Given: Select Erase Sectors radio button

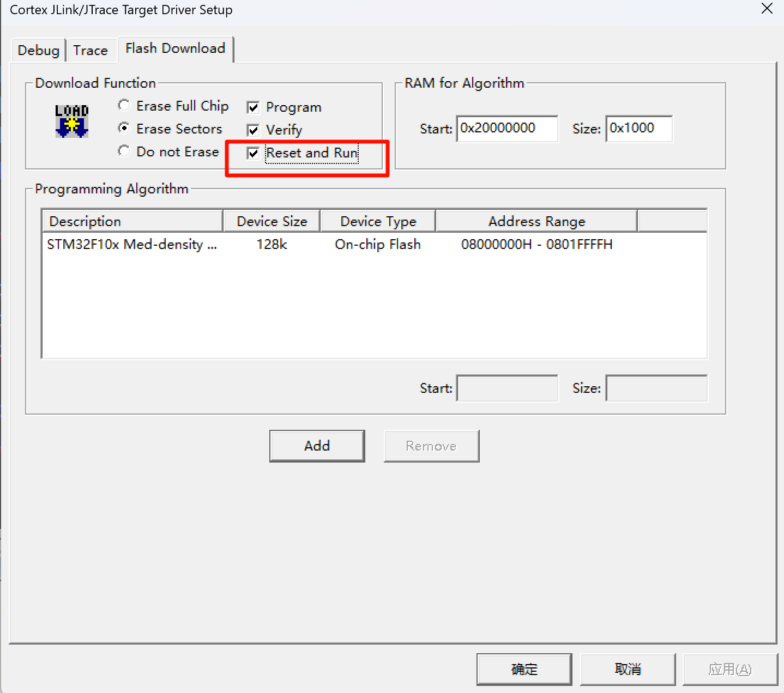Looking at the screenshot, I should coord(124,128).
